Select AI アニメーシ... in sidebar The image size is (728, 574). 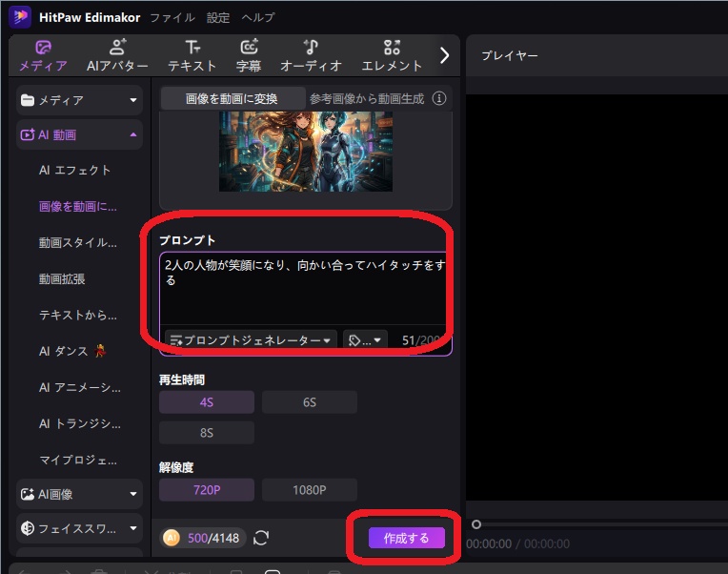coord(80,387)
